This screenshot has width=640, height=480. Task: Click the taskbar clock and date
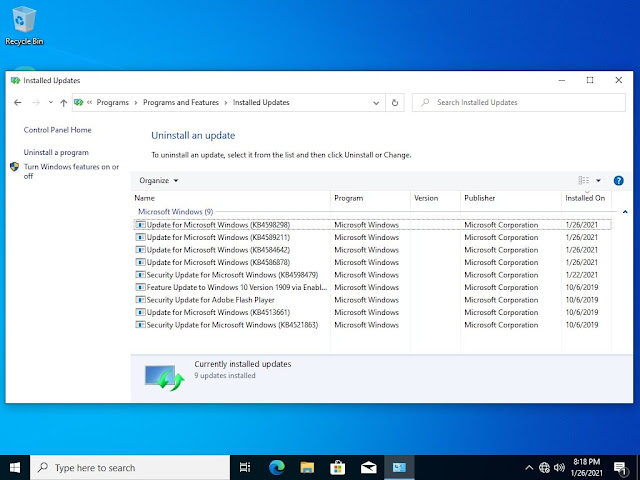tap(587, 467)
